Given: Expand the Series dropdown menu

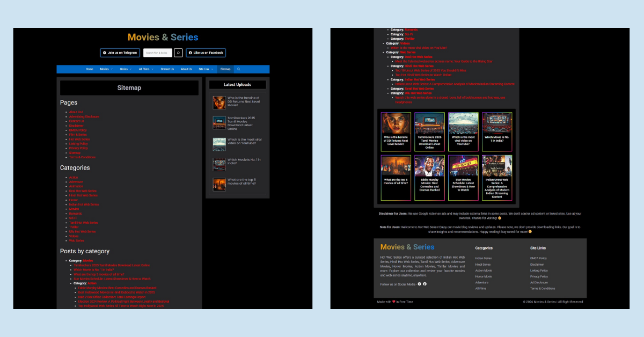Looking at the screenshot, I should tap(125, 69).
